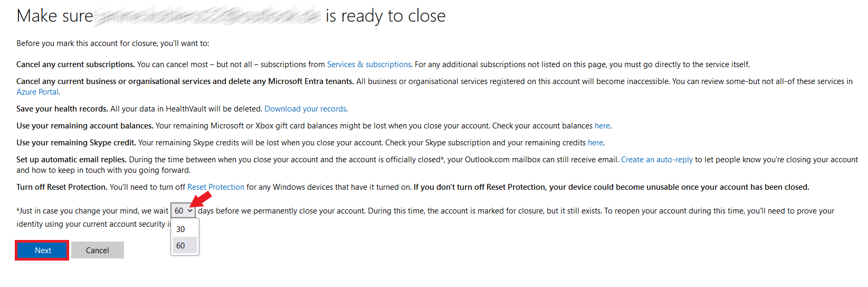Choose the 60 option in the dropdown list
Screen dimensions: 868x287
(181, 246)
